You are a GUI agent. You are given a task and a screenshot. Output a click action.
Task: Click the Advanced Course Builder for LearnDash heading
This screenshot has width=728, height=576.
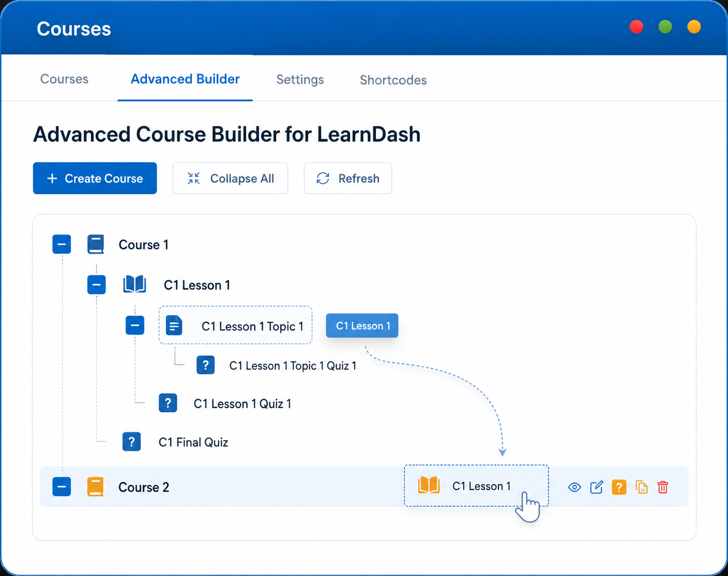point(227,134)
